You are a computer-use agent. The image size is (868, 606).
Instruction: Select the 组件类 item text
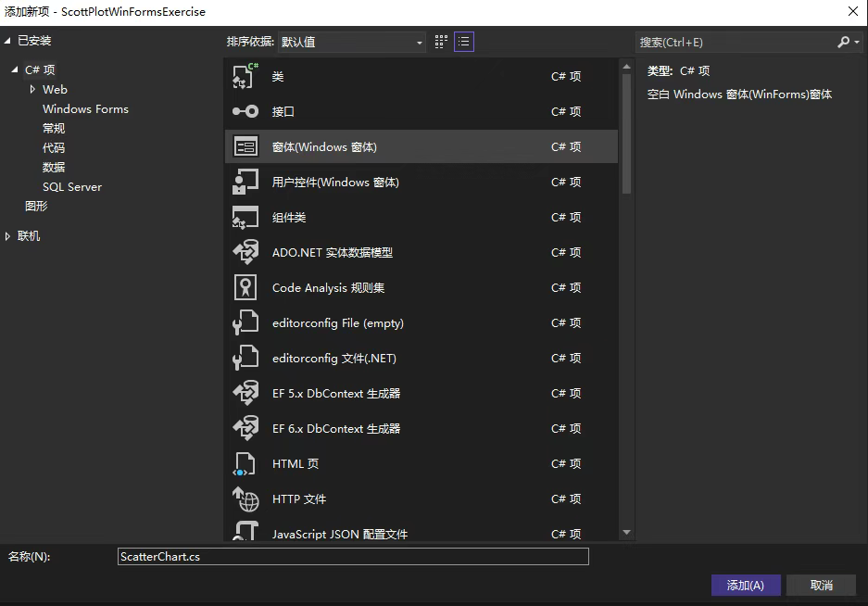click(289, 217)
